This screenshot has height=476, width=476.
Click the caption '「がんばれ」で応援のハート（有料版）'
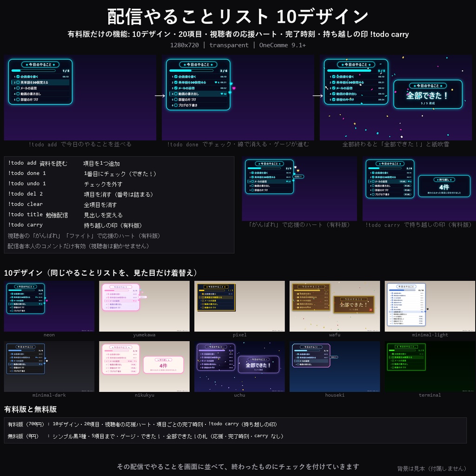(299, 225)
